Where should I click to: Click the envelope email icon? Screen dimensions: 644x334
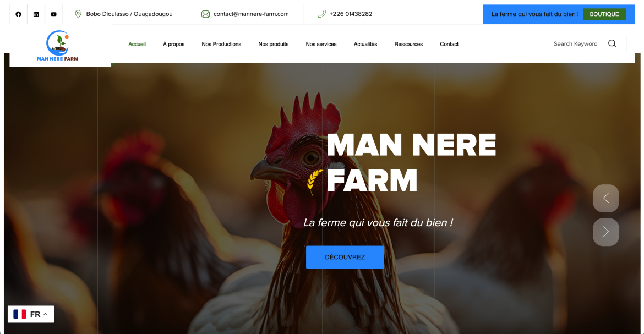click(205, 14)
